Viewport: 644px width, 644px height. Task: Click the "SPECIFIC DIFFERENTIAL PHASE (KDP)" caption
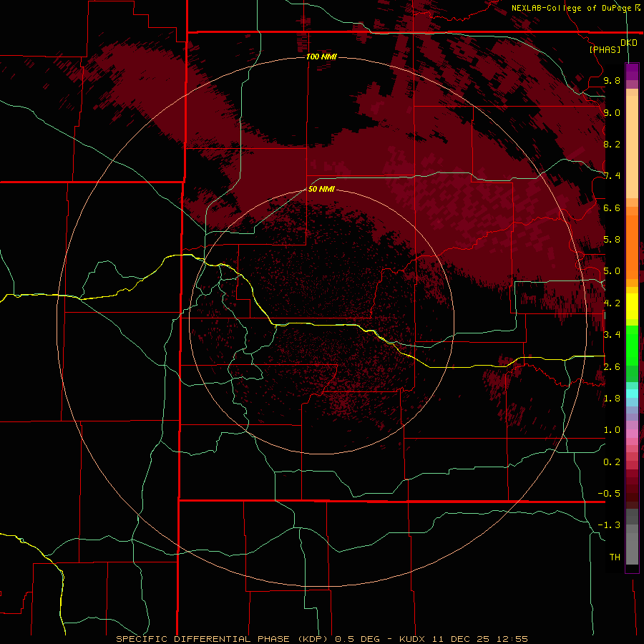(222, 639)
